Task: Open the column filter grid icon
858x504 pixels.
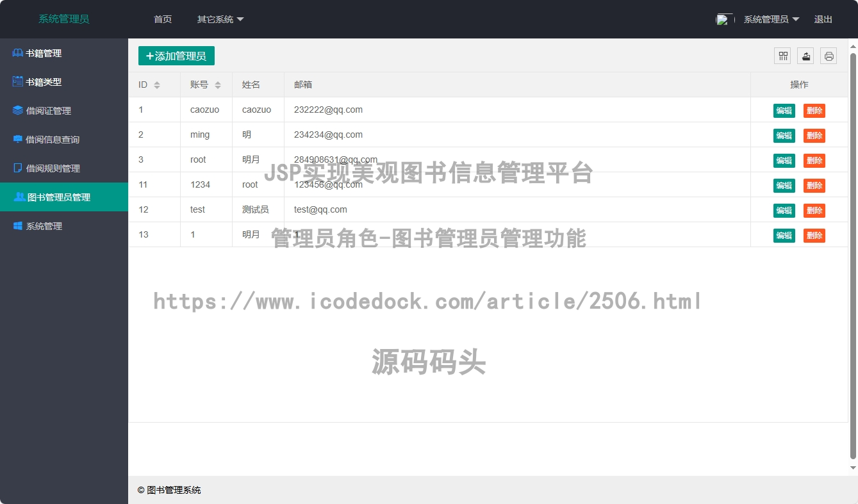Action: (783, 56)
